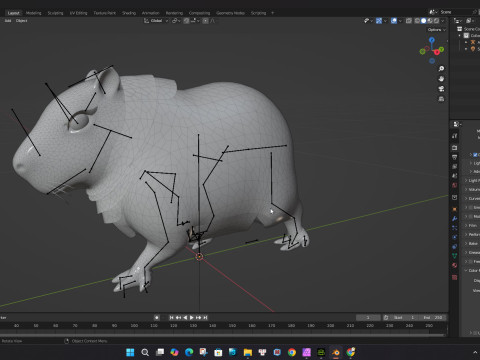Open the properties editor type dropdown

[457, 124]
